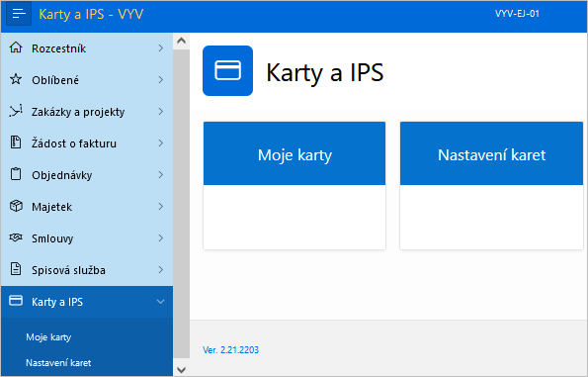Click the Karty a IPS page heading
The height and width of the screenshot is (377, 588).
point(325,72)
